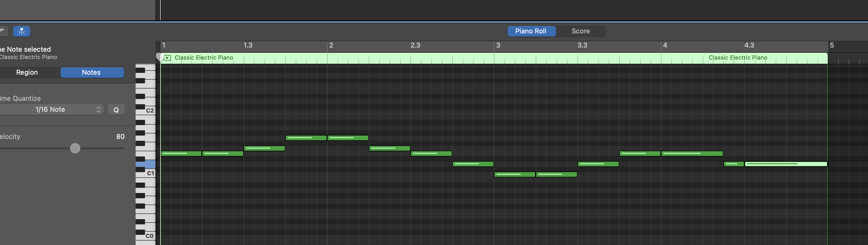Viewport: 868px width, 245px height.
Task: Switch the inspector toggle to Region
Action: 27,72
